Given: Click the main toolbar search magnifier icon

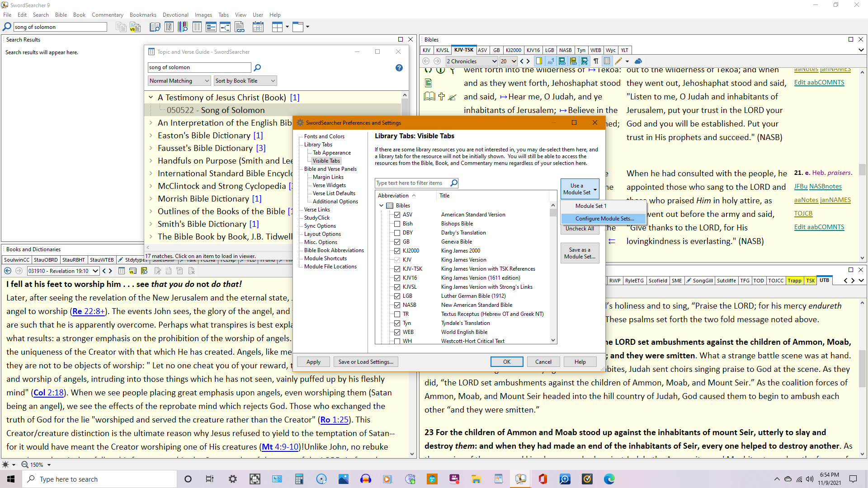Looking at the screenshot, I should click(7, 27).
